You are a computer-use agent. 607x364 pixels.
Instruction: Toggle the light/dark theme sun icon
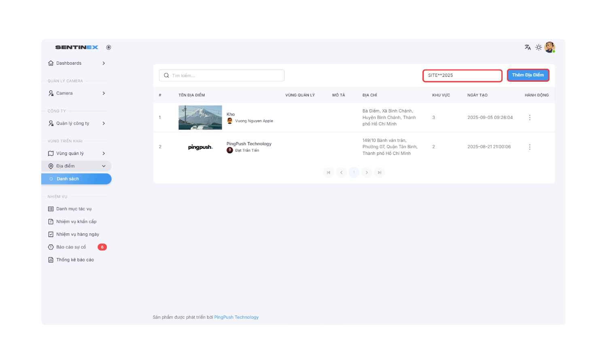[539, 47]
